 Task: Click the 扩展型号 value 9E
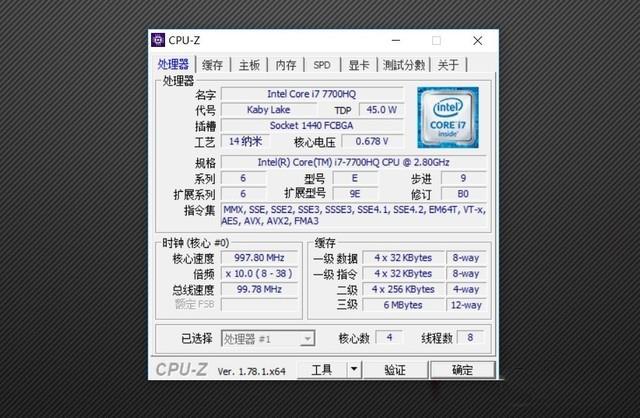click(x=355, y=193)
